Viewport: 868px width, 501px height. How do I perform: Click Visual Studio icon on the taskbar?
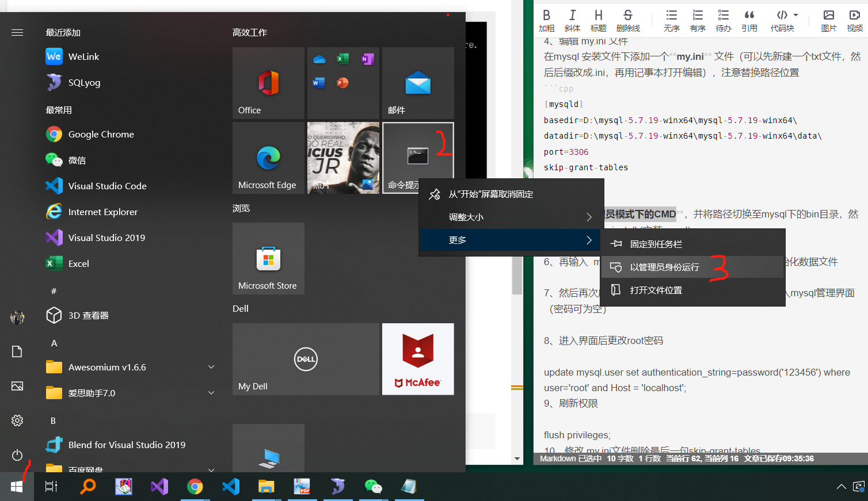point(159,487)
